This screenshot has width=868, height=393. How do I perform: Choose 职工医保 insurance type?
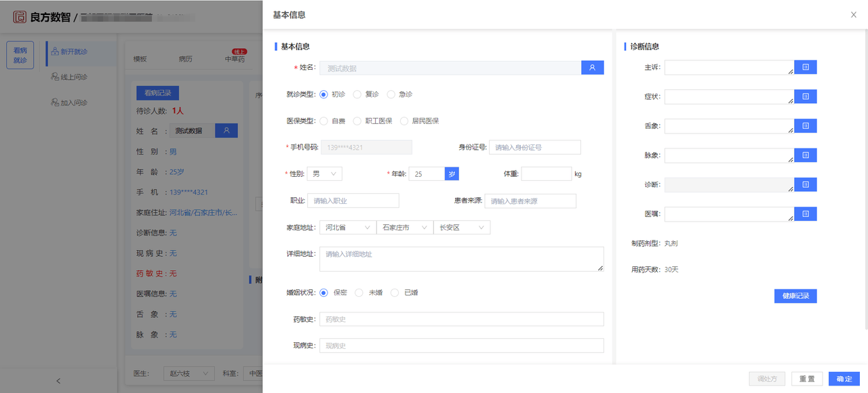357,121
